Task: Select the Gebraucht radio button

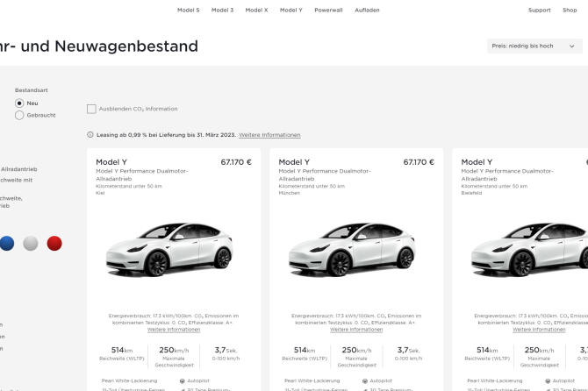Action: coord(19,115)
